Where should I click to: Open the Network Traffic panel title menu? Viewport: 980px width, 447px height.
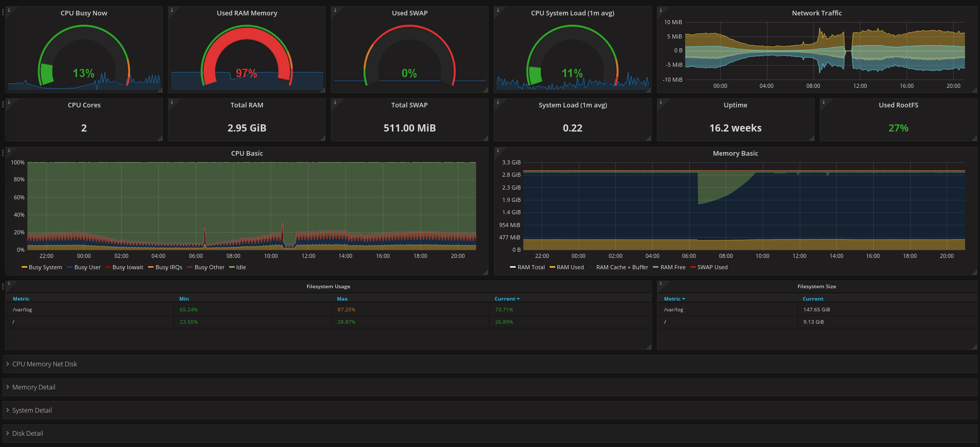(x=817, y=13)
